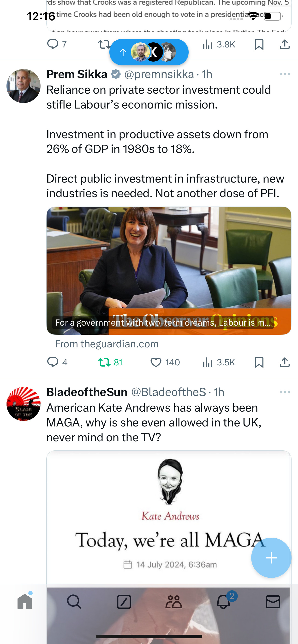Screen dimensions: 298x644
Task: Open Notifications bell with badge 2
Action: (224, 601)
